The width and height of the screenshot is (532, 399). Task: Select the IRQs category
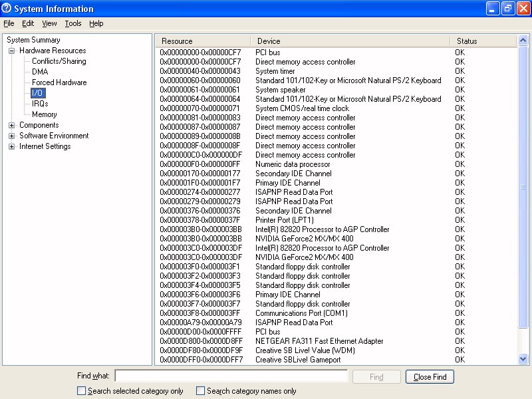tap(40, 104)
